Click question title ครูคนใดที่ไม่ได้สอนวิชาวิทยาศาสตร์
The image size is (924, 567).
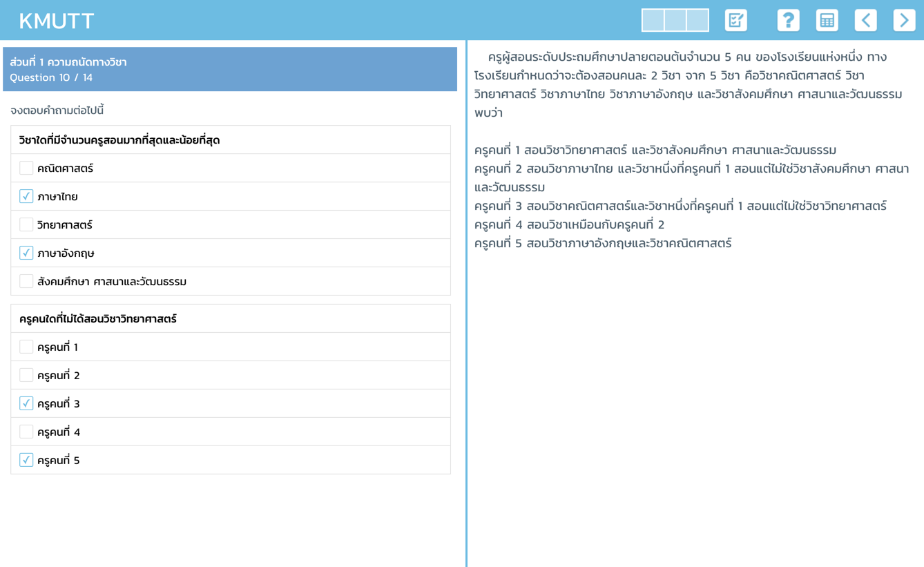(x=98, y=318)
